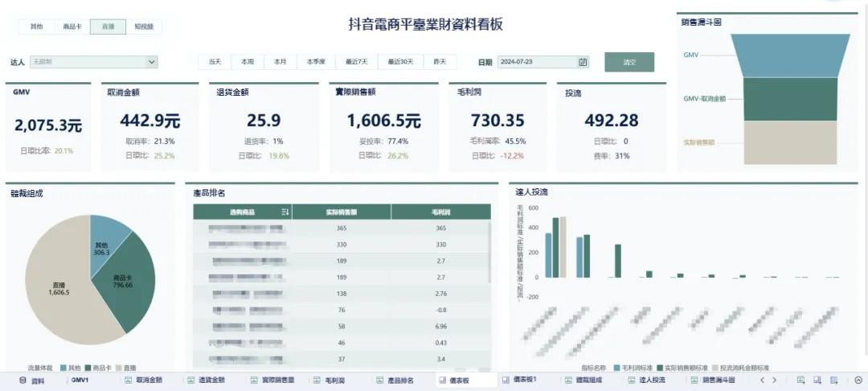The height and width of the screenshot is (391, 868).
Task: Switch to the 毛利潤 sheet tab
Action: tap(334, 381)
